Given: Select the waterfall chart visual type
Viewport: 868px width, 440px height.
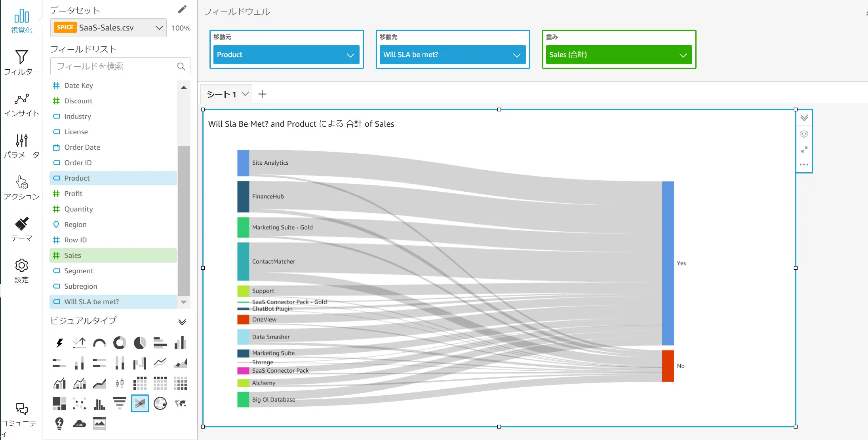Looking at the screenshot, I should tap(140, 363).
